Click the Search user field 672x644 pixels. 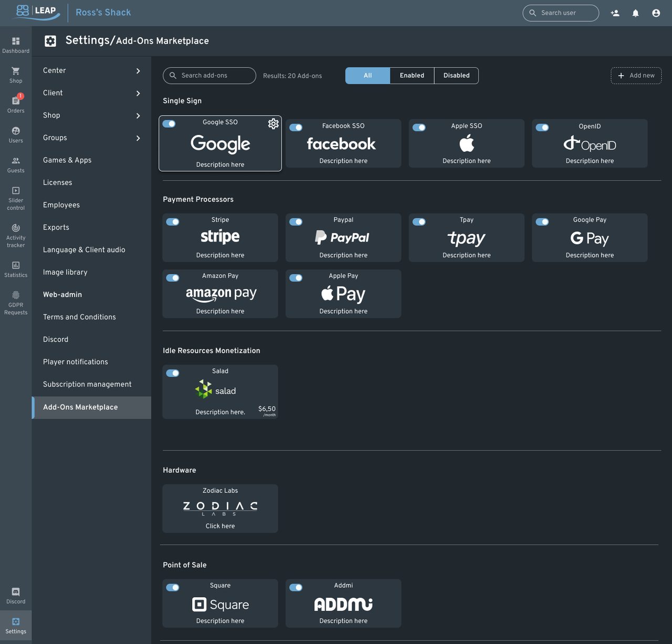coord(561,13)
